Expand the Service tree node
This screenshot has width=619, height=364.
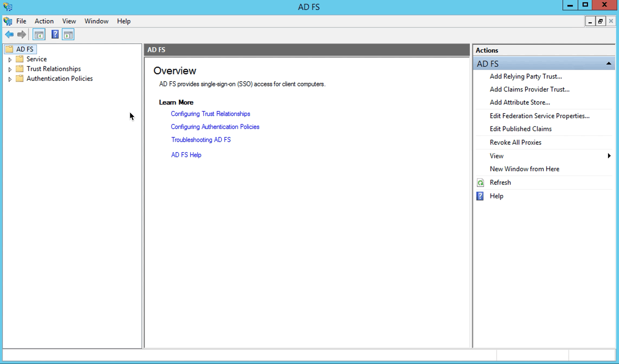pyautogui.click(x=10, y=60)
